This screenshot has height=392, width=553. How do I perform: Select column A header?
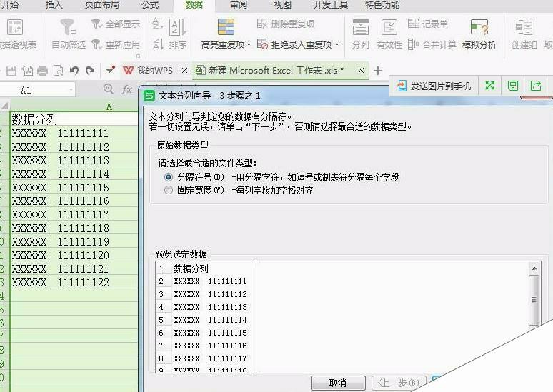click(x=74, y=106)
